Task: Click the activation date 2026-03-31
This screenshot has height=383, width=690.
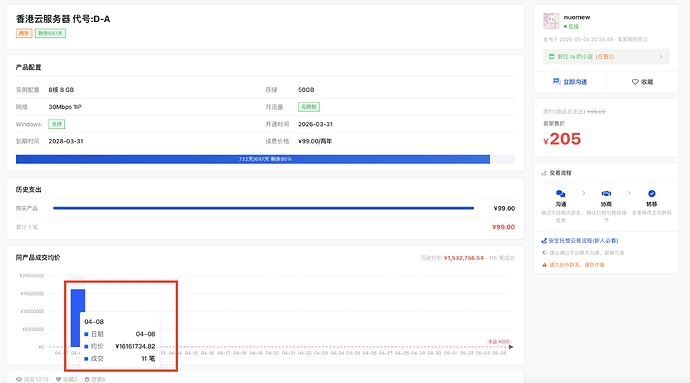Action: pos(316,124)
